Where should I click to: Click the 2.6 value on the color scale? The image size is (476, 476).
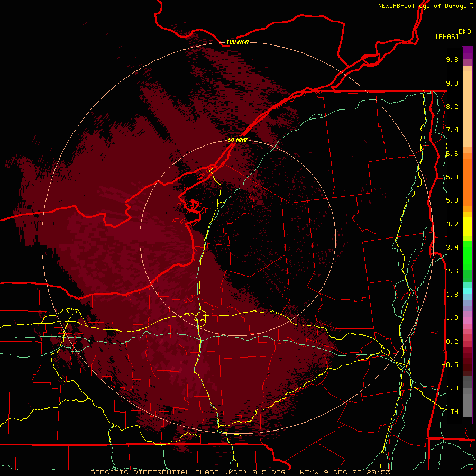pos(452,271)
